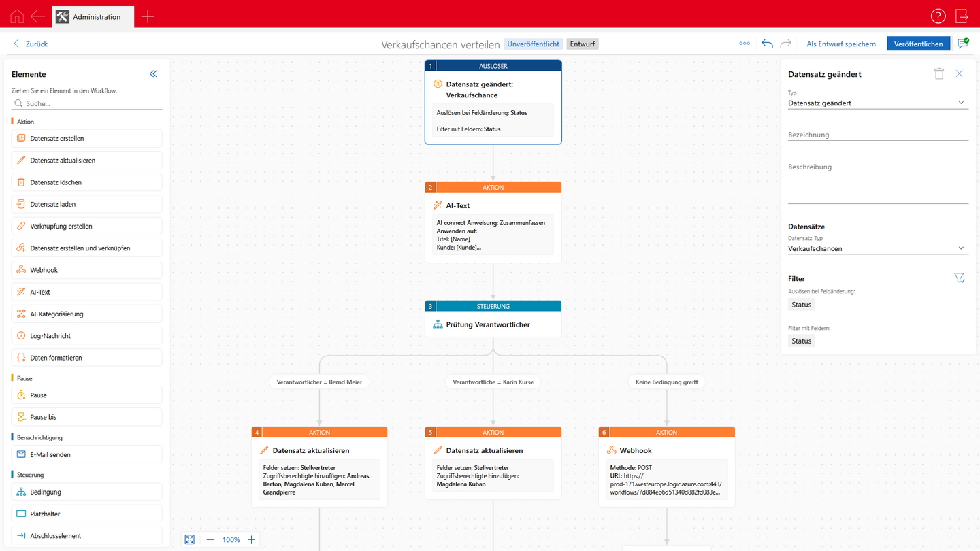980x551 pixels.
Task: Open the Typ dropdown
Action: pos(878,103)
